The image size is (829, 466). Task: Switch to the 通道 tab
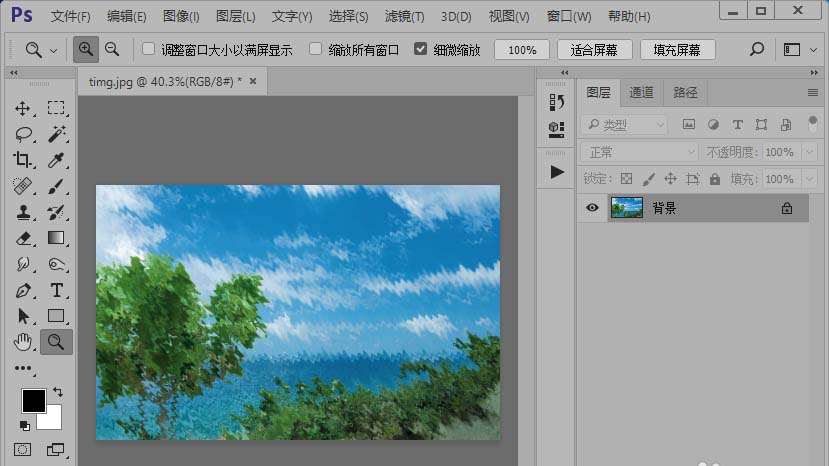click(x=641, y=92)
